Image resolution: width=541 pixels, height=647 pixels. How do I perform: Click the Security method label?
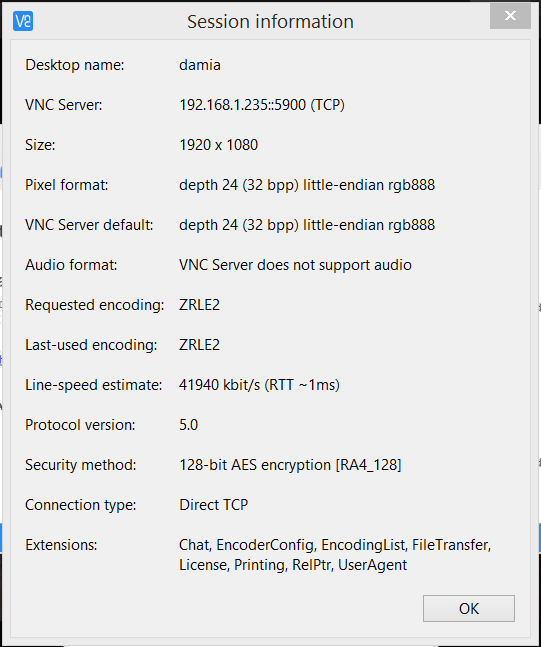pyautogui.click(x=80, y=465)
